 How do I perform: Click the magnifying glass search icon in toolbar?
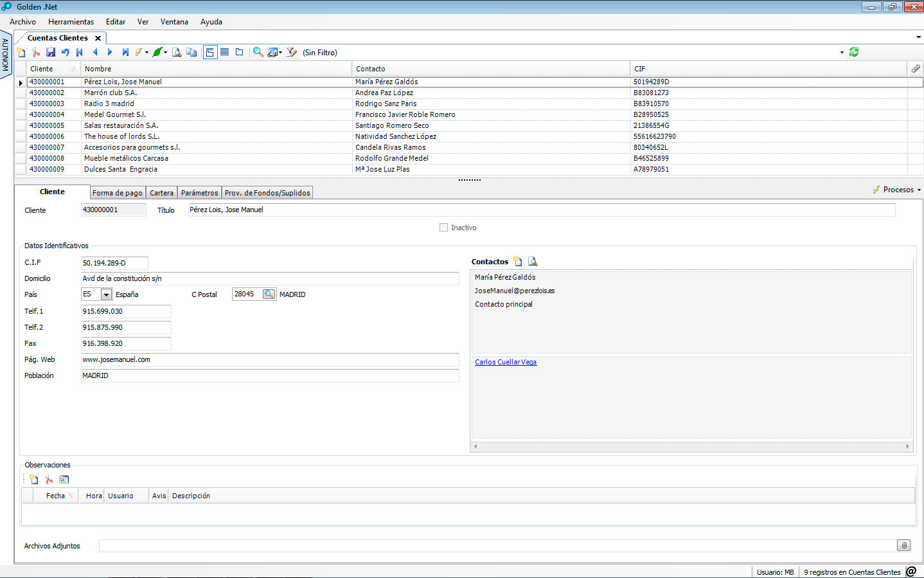258,52
